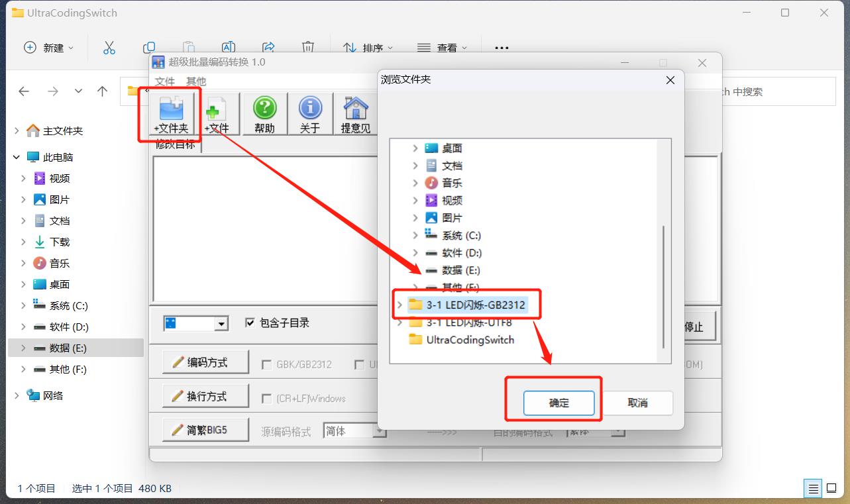Click the Copy icon in Explorer toolbar

tap(149, 48)
